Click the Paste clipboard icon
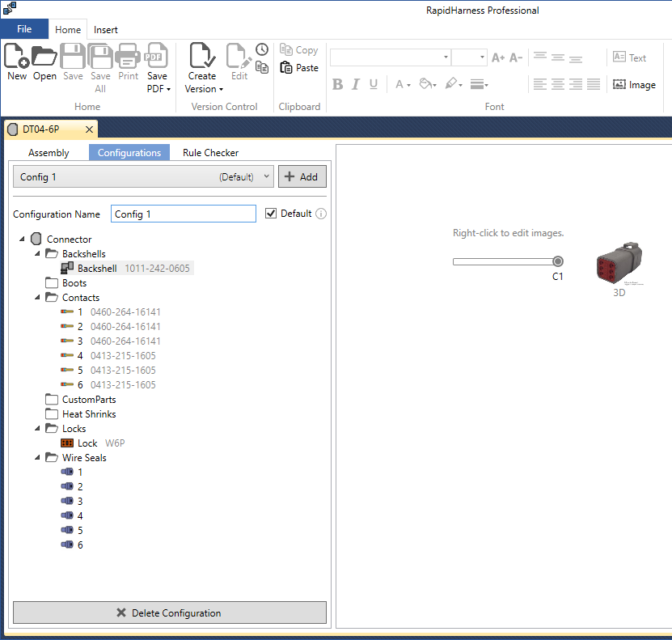Screen dimensions: 672x640 tap(286, 68)
